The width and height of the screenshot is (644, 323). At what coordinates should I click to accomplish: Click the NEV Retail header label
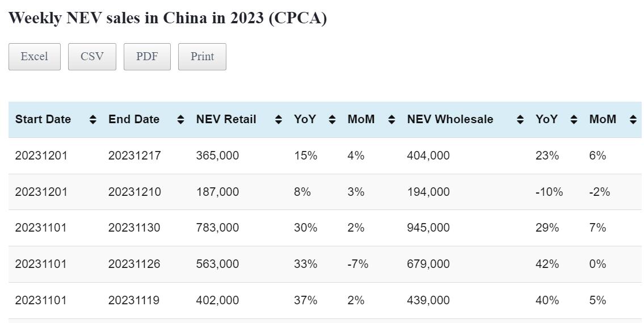226,120
